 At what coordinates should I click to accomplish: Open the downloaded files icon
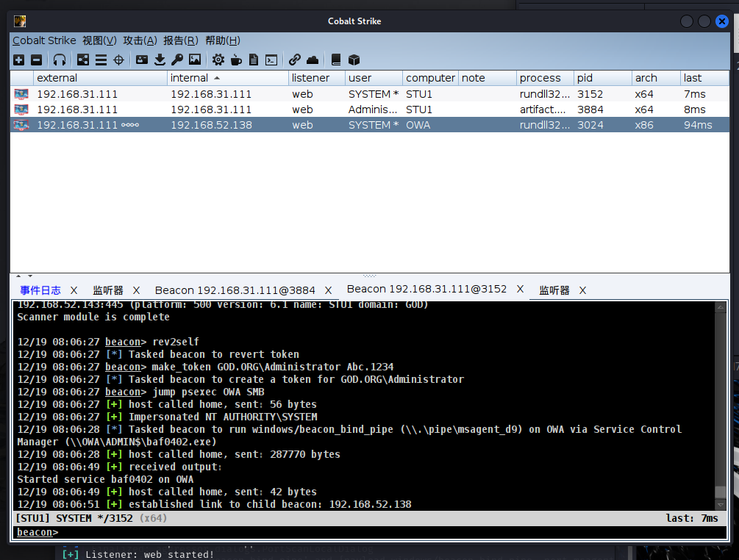(160, 60)
